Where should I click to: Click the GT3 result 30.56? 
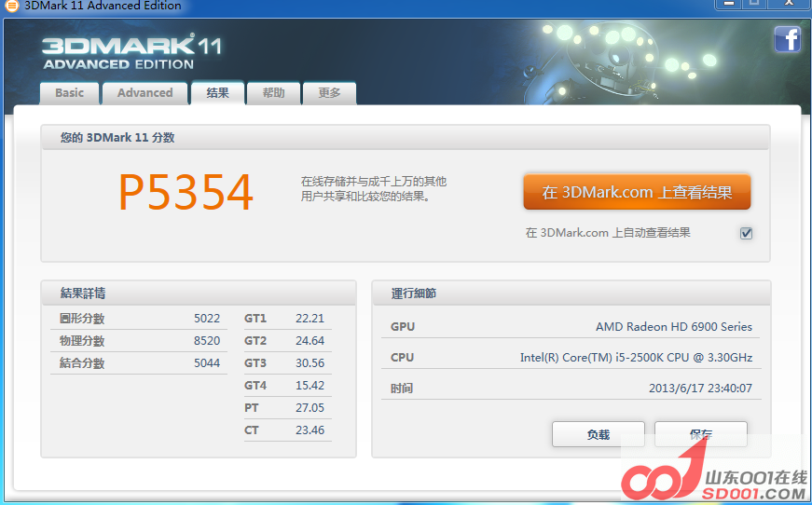pos(310,363)
